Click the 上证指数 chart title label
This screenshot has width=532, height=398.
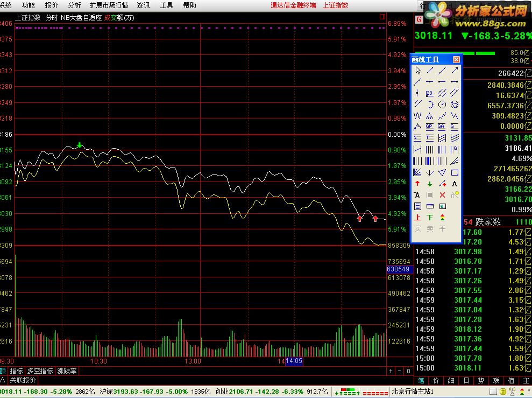(27, 18)
